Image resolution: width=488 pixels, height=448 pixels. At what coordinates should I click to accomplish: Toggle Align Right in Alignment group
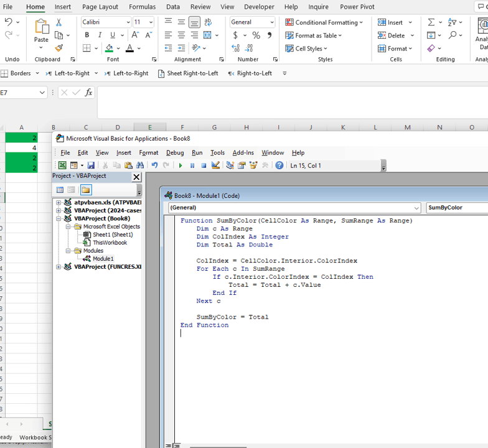pos(194,35)
